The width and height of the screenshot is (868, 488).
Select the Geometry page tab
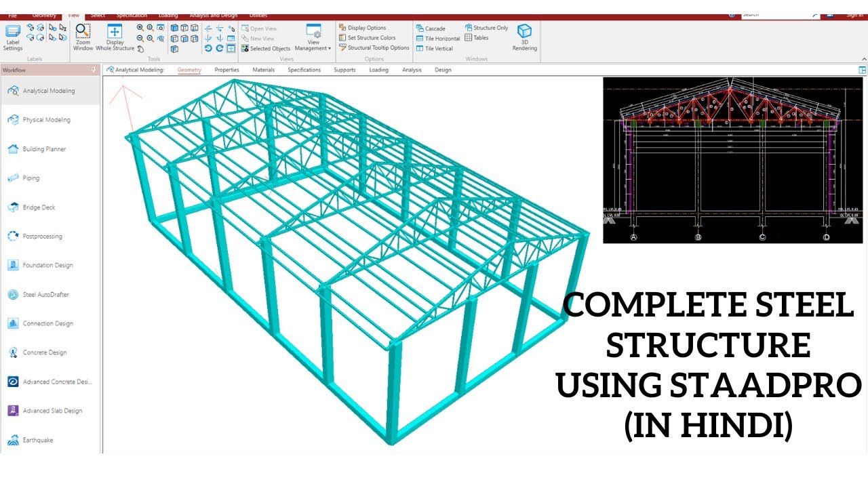tap(189, 70)
